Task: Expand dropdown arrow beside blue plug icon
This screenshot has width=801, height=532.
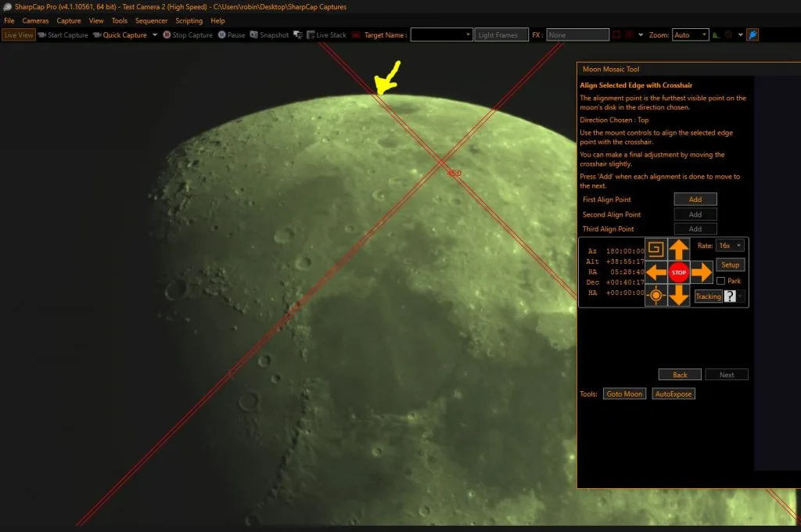Action: 740,34
